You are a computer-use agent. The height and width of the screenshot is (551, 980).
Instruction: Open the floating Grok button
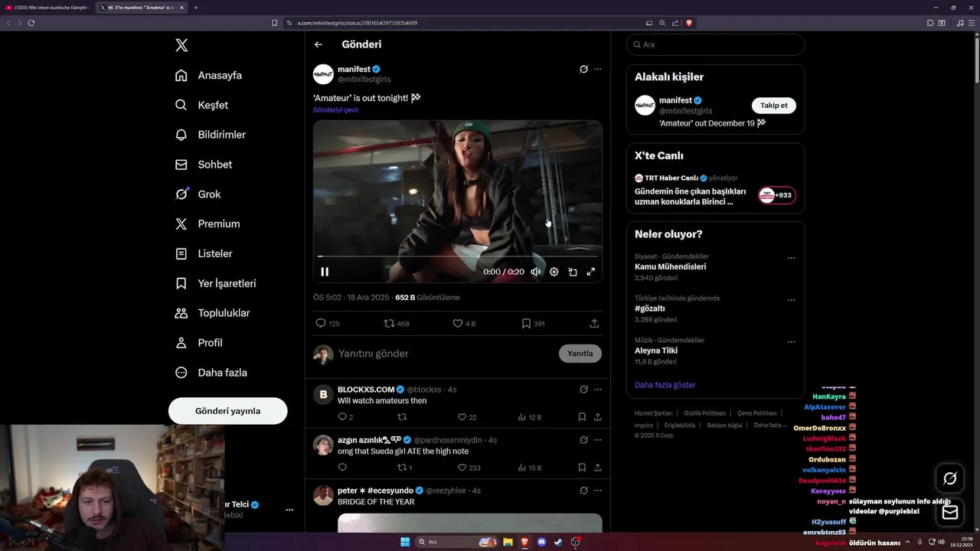(x=950, y=478)
